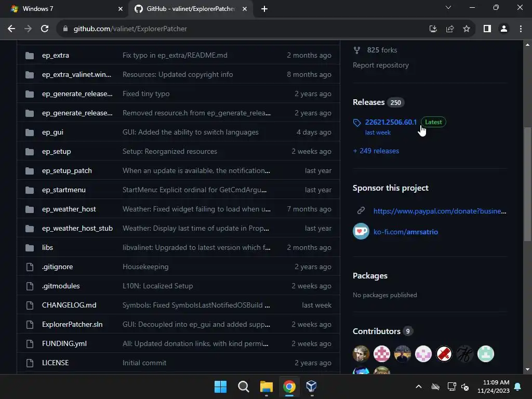Open the LICENSE file

[55, 363]
